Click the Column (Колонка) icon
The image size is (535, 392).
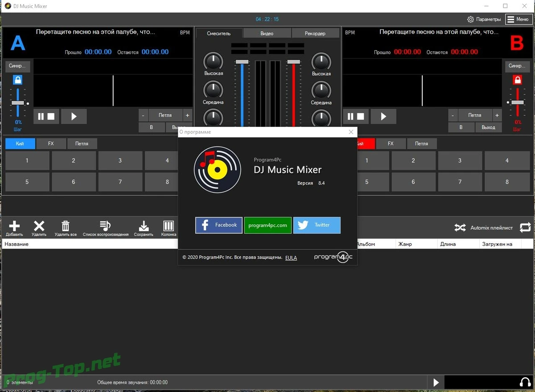coord(169,226)
